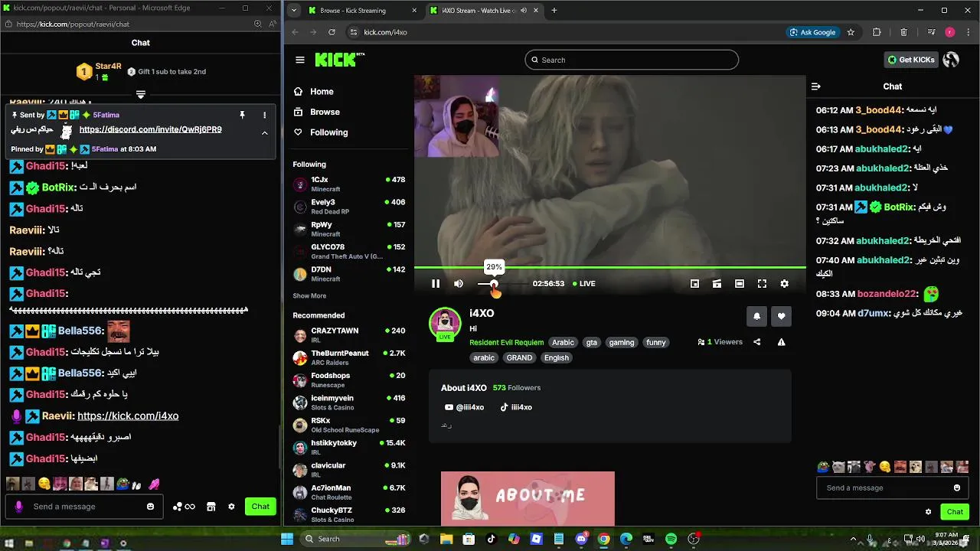Open the @iiii4xo YouTube link
Viewport: 980px width, 551px height.
tap(465, 408)
